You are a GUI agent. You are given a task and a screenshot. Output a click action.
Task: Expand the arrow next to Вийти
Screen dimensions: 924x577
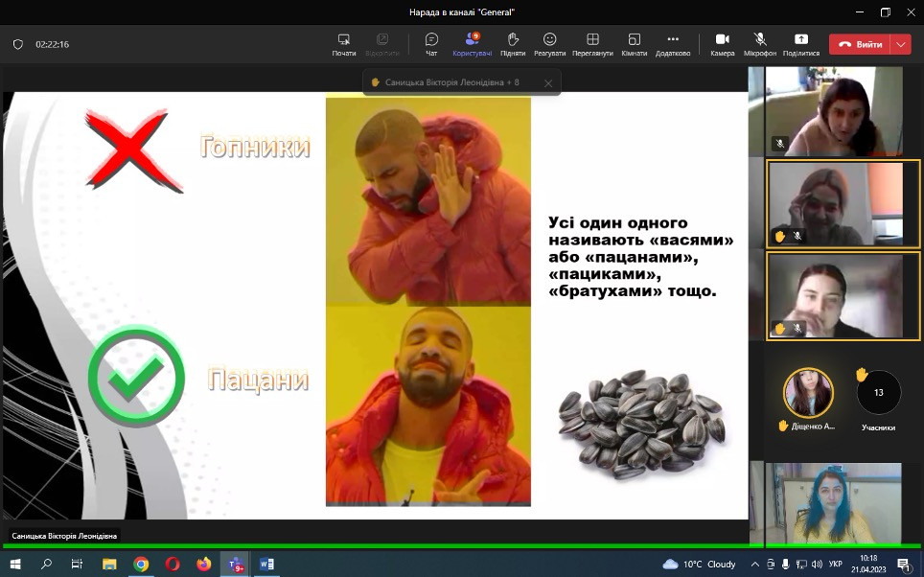coord(900,44)
